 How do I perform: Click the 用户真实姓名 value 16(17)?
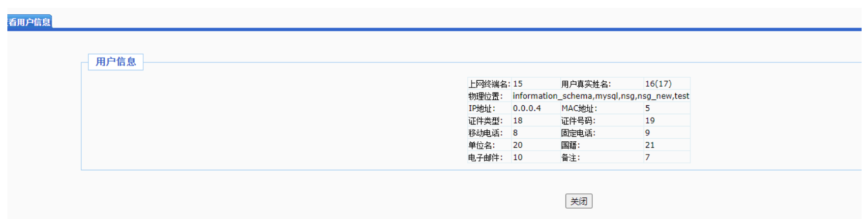click(658, 84)
